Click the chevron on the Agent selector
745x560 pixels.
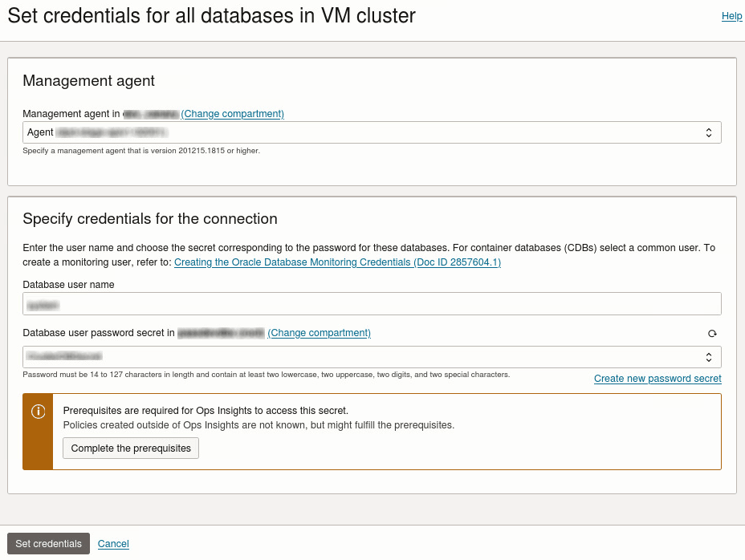[707, 132]
